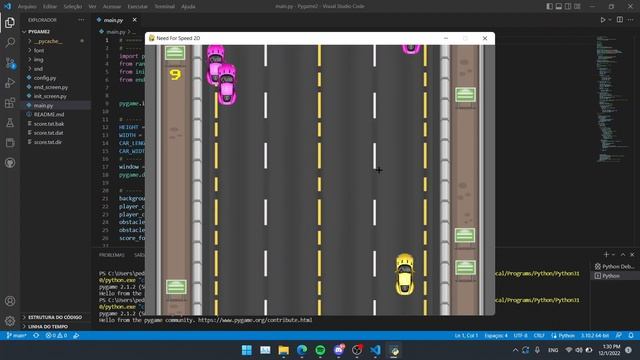Click the code minimap in the editor
The width and height of the screenshot is (640, 360).
click(611, 98)
